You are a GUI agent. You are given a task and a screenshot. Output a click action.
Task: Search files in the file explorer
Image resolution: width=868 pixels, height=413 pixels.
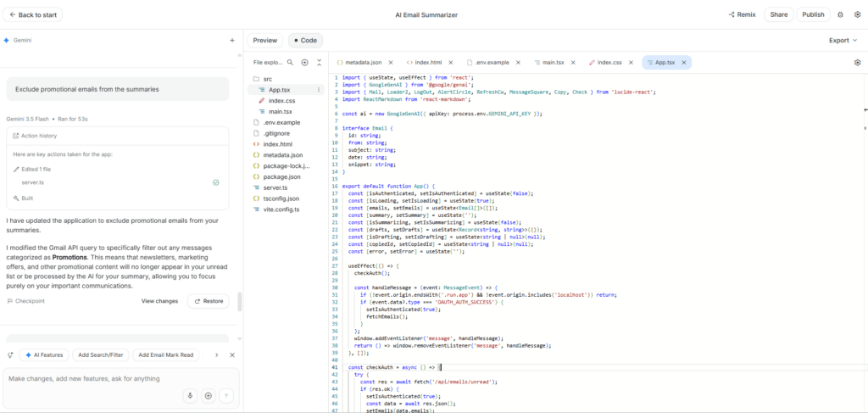pos(290,63)
